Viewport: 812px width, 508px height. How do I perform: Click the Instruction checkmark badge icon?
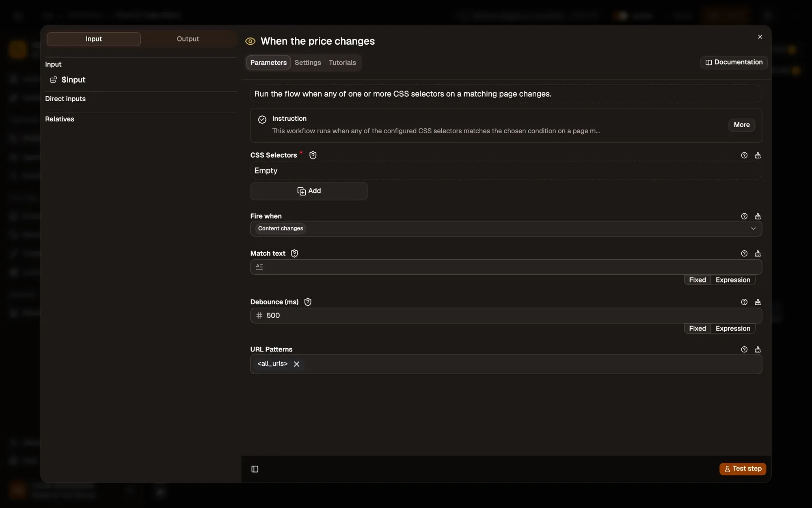(x=262, y=119)
